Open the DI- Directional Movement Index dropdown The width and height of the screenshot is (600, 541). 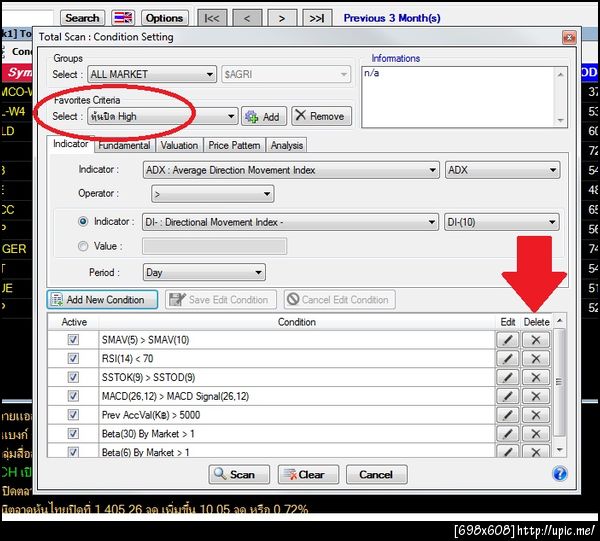coord(290,222)
